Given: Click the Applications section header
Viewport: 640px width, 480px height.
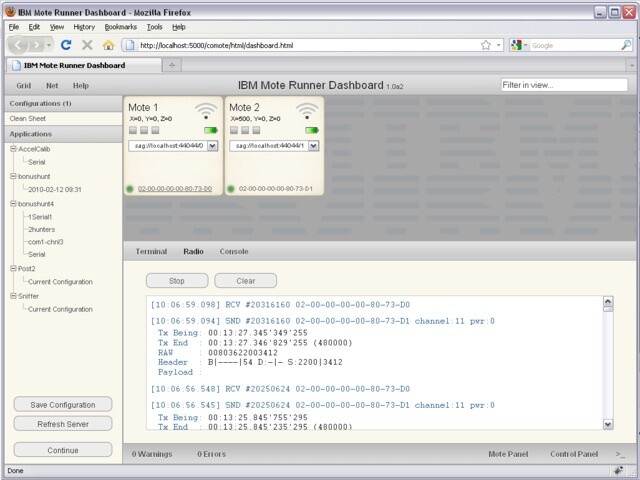Looking at the screenshot, I should (x=64, y=134).
